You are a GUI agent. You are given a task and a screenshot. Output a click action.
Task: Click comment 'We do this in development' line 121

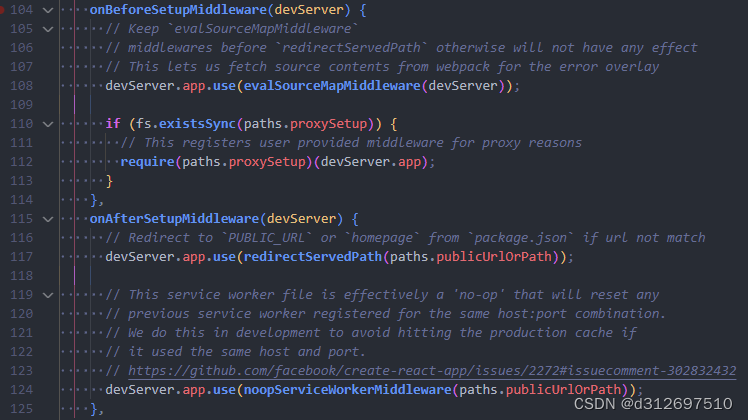[x=371, y=333]
